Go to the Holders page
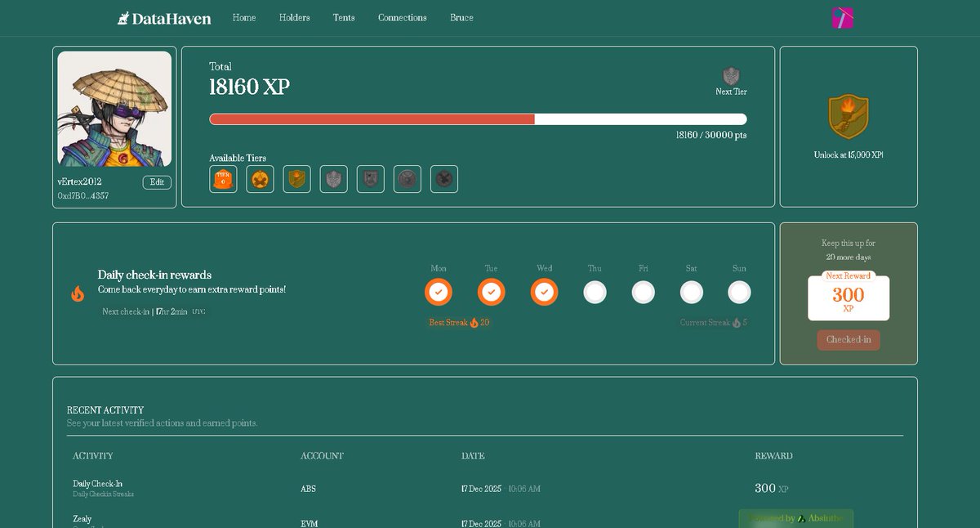The width and height of the screenshot is (980, 528). click(294, 18)
